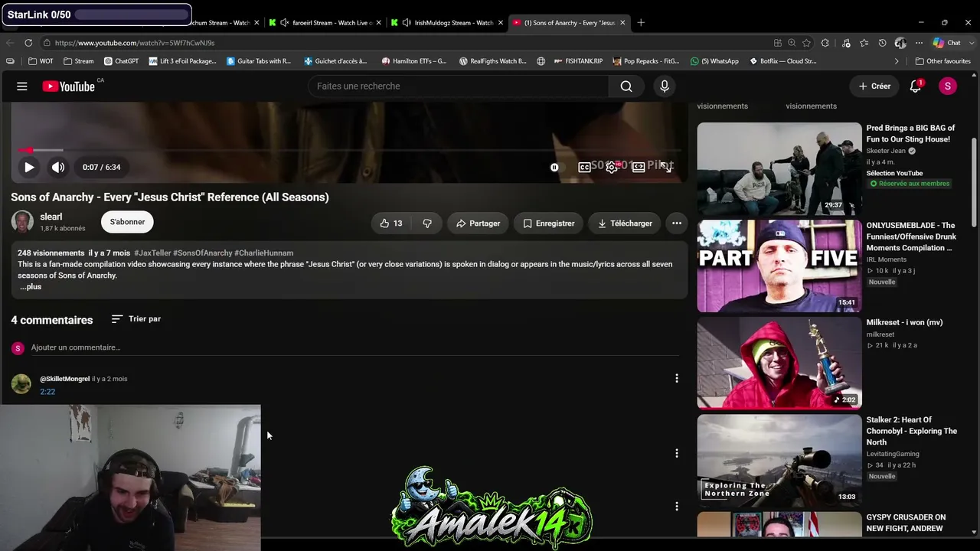Open the Trier par sort dropdown
980x551 pixels.
point(136,319)
